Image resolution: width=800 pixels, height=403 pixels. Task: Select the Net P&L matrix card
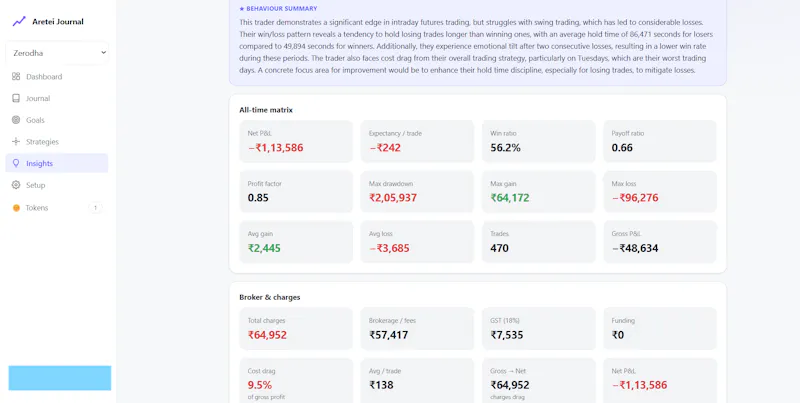pos(296,141)
